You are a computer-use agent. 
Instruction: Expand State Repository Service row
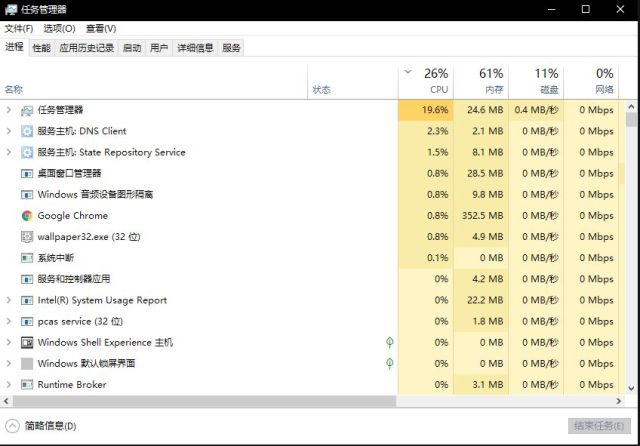(9, 152)
